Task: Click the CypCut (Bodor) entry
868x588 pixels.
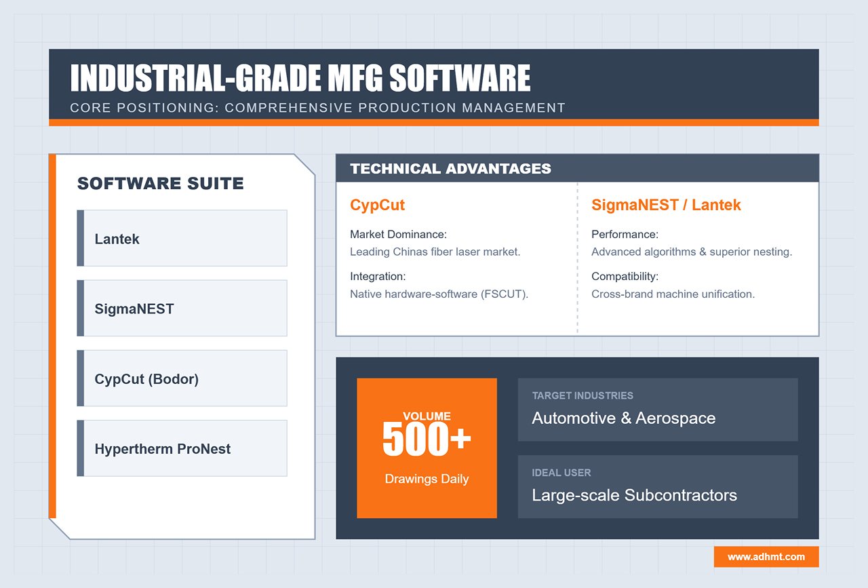Action: click(182, 378)
